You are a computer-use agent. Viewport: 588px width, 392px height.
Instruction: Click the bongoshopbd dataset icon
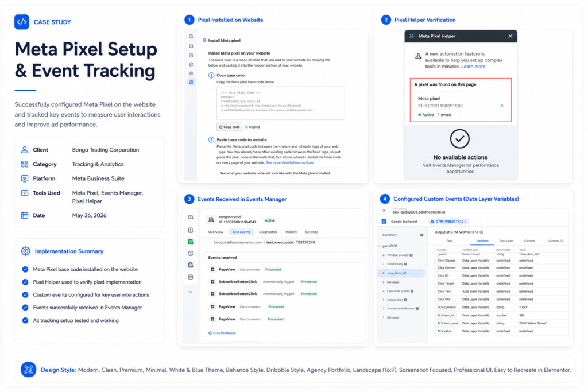pyautogui.click(x=211, y=220)
